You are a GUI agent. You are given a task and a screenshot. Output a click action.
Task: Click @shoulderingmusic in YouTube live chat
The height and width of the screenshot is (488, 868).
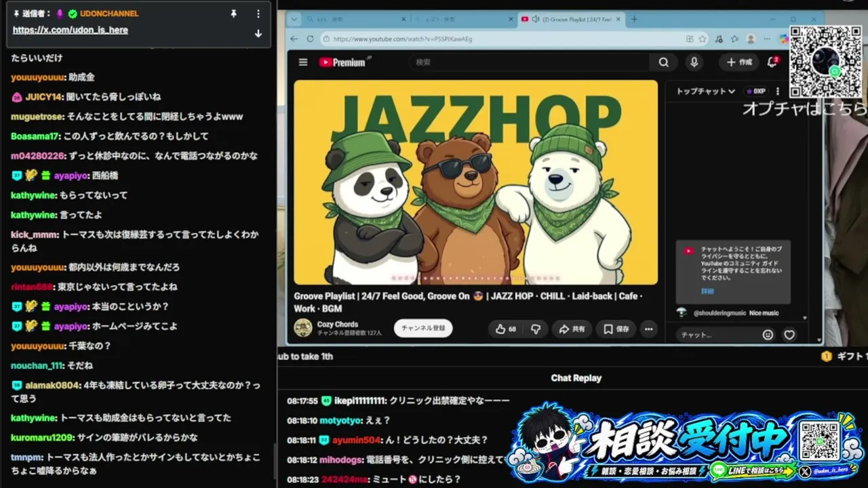click(x=719, y=313)
